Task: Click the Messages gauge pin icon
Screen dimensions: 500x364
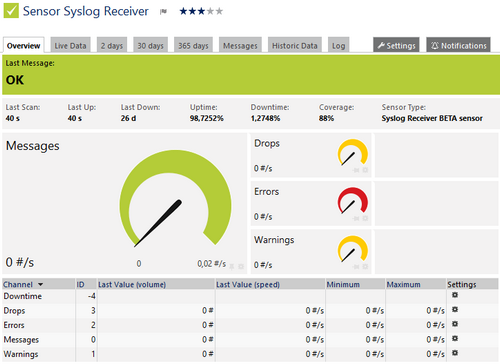Action: 232,266
